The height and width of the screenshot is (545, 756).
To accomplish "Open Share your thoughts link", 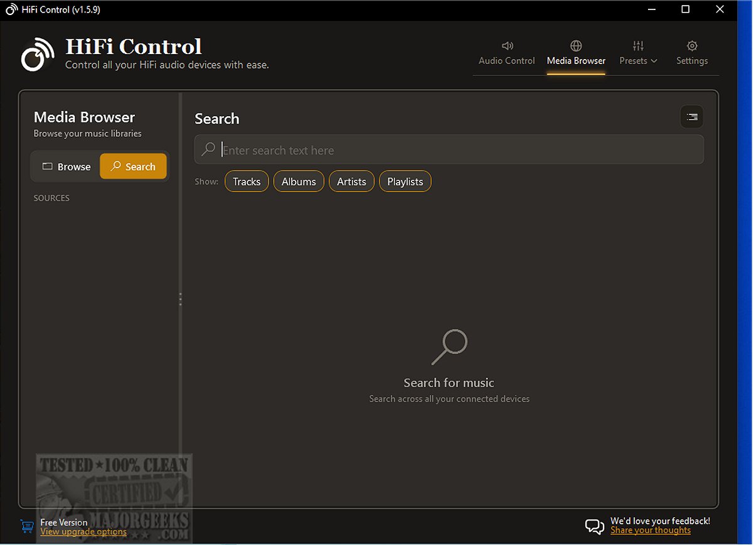I will pos(651,531).
